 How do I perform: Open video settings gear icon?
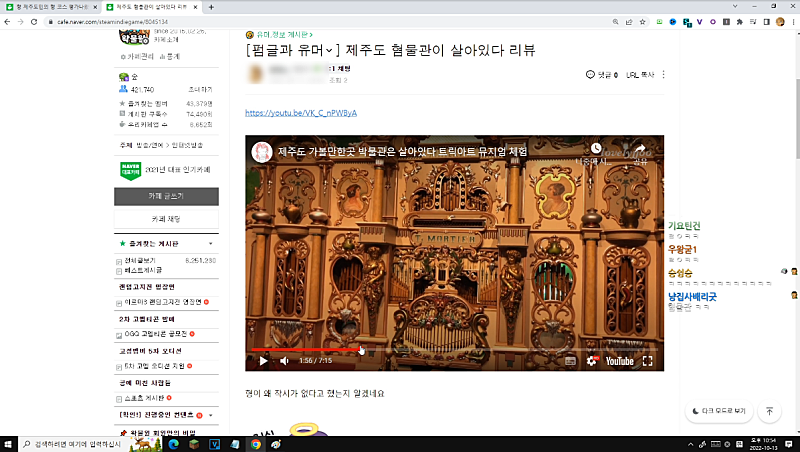pyautogui.click(x=591, y=360)
